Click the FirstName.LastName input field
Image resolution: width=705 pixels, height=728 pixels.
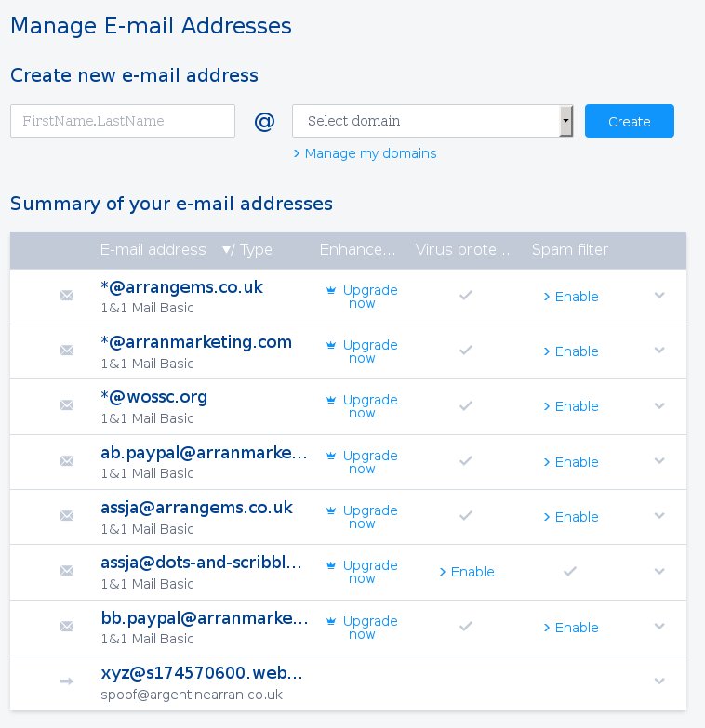pyautogui.click(x=123, y=121)
